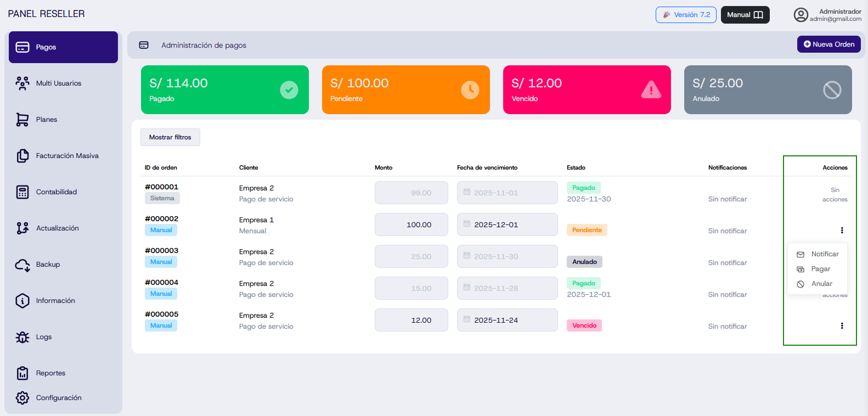Open the Administrador user profile icon

(x=801, y=15)
